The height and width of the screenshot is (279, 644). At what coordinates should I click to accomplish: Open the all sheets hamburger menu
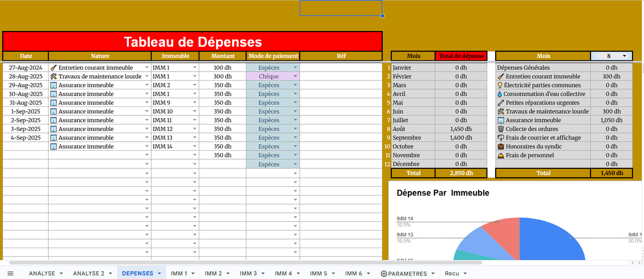pyautogui.click(x=11, y=273)
